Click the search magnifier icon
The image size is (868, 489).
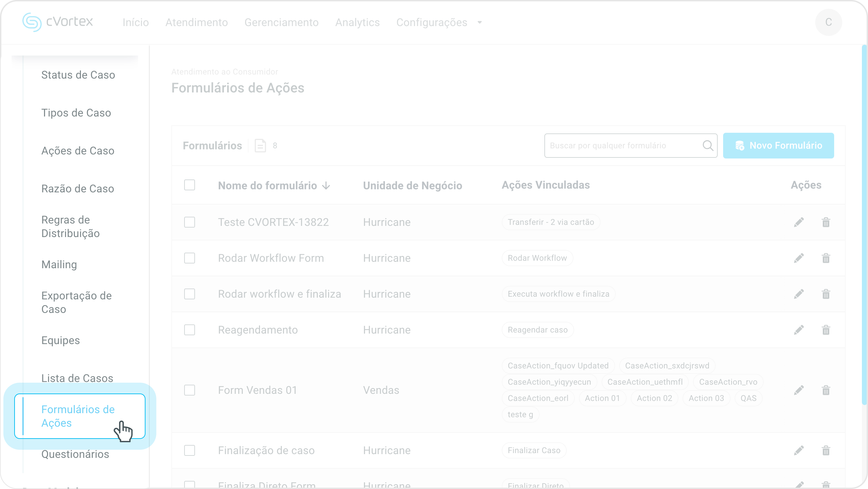tap(708, 146)
